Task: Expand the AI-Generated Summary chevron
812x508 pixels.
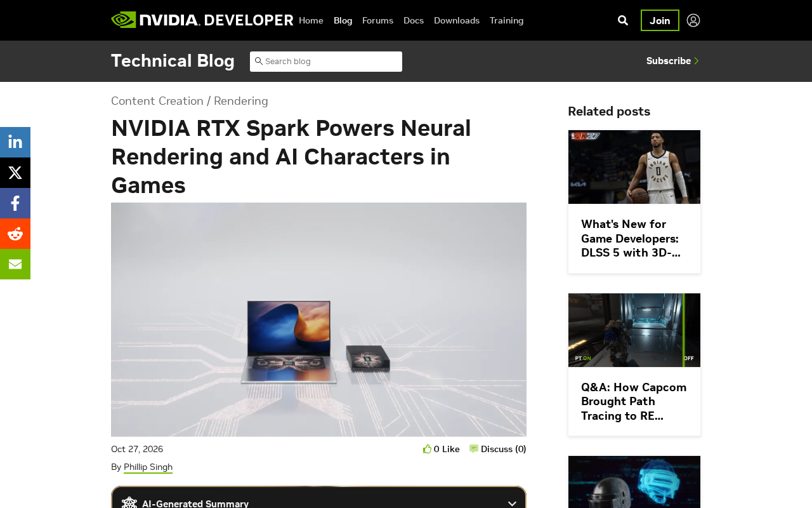Action: (x=512, y=504)
